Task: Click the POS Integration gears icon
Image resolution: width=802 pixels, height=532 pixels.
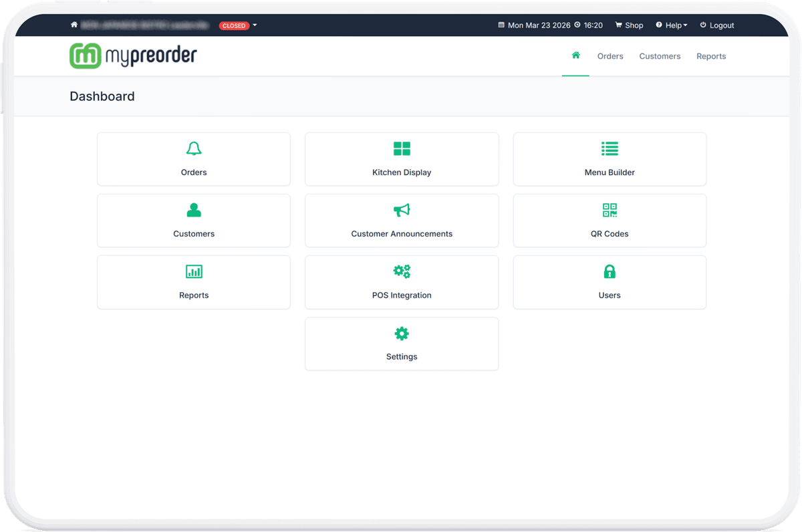Action: (401, 271)
